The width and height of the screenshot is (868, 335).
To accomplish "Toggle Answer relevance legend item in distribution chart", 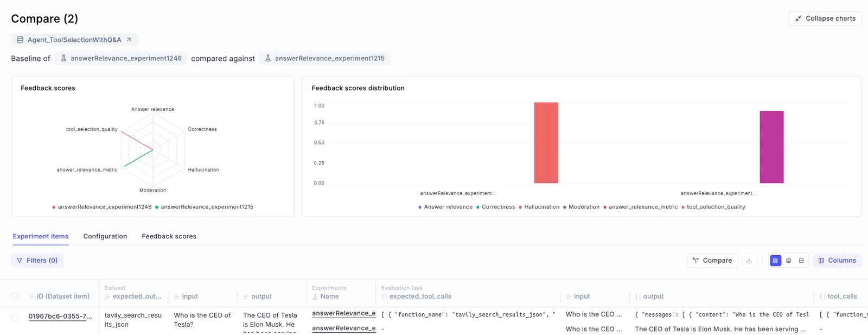I will pos(445,207).
